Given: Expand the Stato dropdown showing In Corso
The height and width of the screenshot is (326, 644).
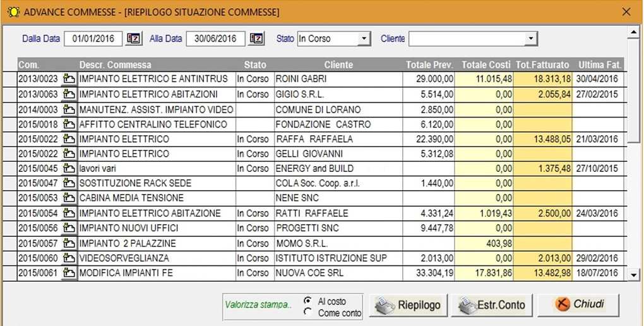Looking at the screenshot, I should coord(364,39).
